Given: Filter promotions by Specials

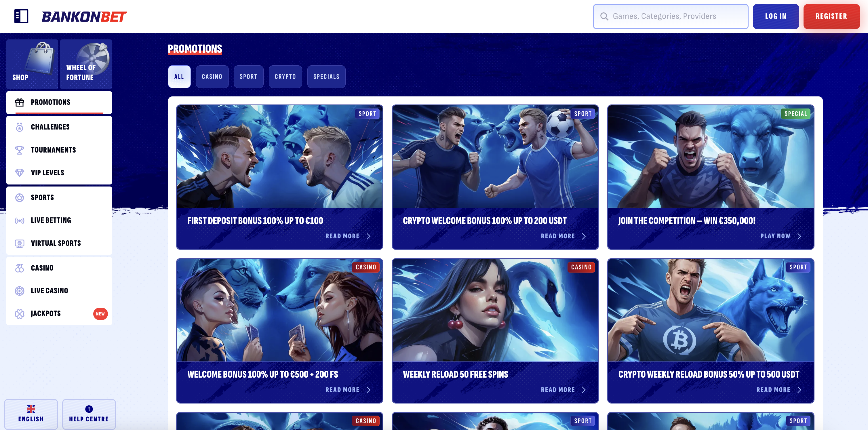Looking at the screenshot, I should click(327, 77).
